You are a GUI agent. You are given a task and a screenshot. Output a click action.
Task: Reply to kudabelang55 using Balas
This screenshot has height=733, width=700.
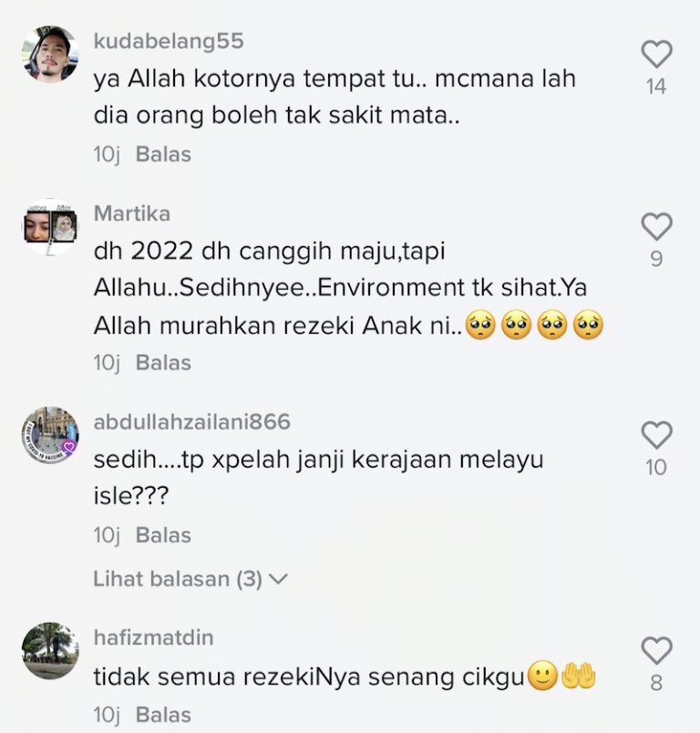pyautogui.click(x=163, y=154)
